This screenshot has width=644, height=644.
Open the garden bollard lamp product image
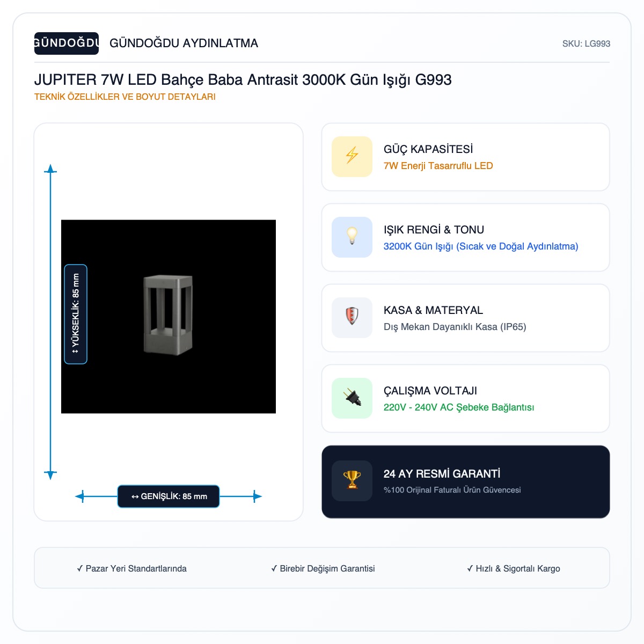point(169,317)
